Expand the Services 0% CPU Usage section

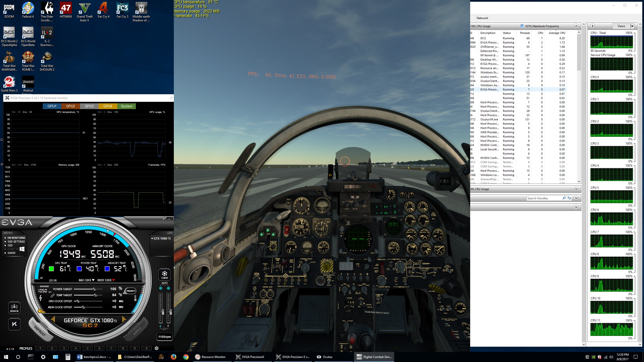click(576, 189)
